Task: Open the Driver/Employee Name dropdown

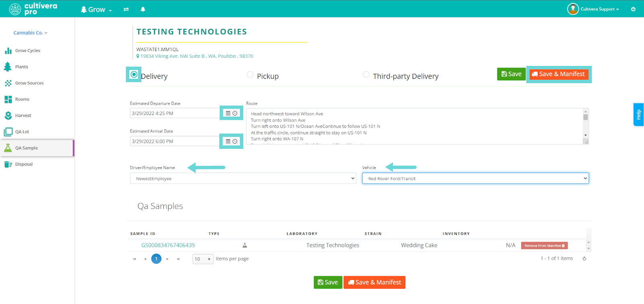Action: (x=243, y=179)
